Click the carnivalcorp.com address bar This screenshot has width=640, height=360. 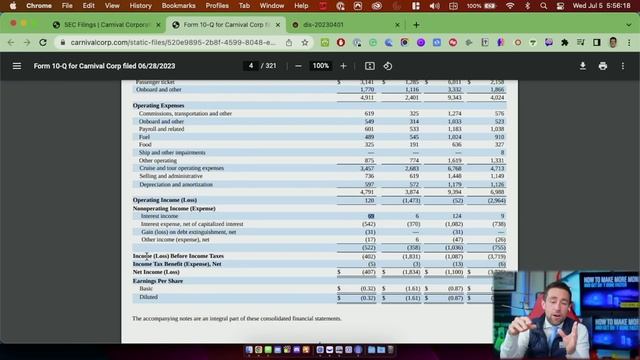pyautogui.click(x=173, y=42)
